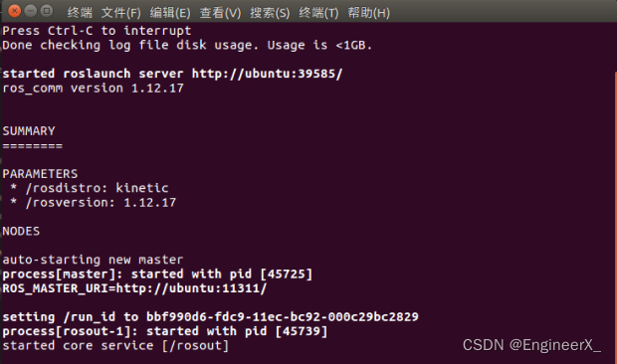Click the started core service [/rosout] line
Image resolution: width=617 pixels, height=364 pixels.
(x=115, y=346)
